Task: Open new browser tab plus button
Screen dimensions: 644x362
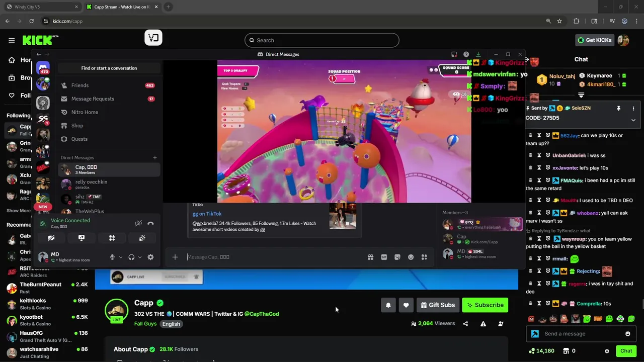Action: tap(168, 7)
